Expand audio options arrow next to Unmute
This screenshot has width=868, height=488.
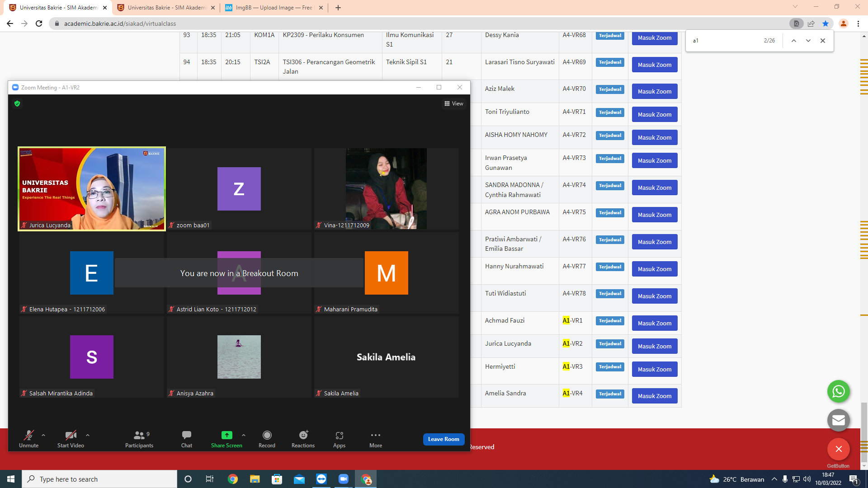[43, 435]
